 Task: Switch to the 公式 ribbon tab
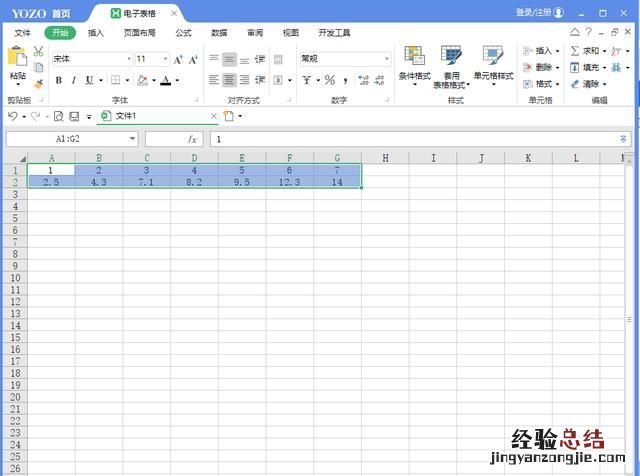click(x=183, y=33)
